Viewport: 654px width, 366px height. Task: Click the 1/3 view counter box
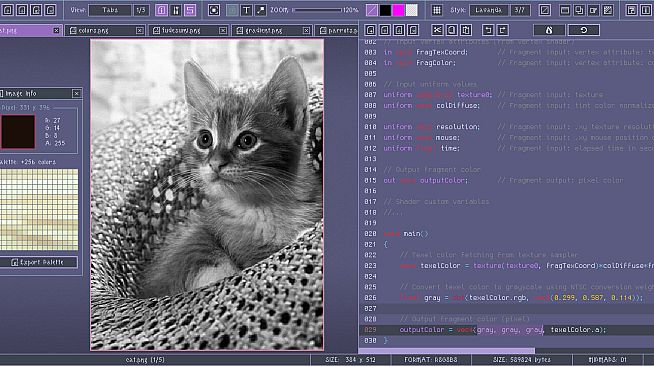pos(141,10)
